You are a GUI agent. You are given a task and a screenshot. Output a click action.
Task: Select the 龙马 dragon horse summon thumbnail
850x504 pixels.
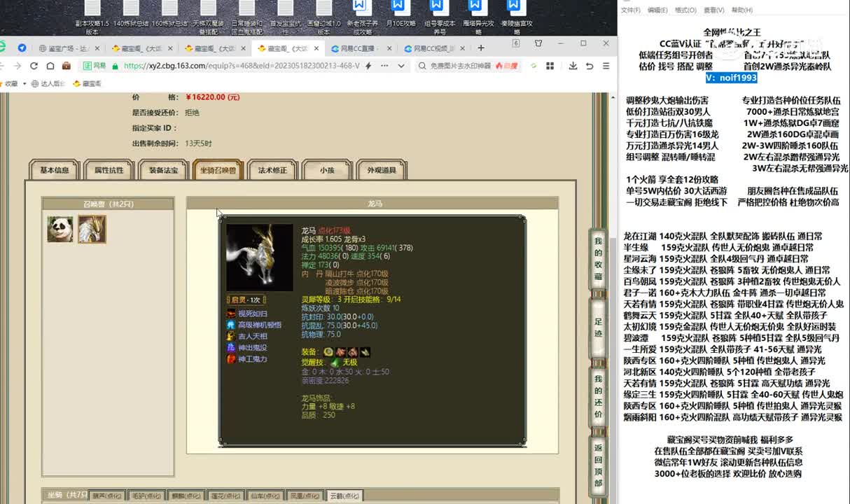tap(92, 229)
